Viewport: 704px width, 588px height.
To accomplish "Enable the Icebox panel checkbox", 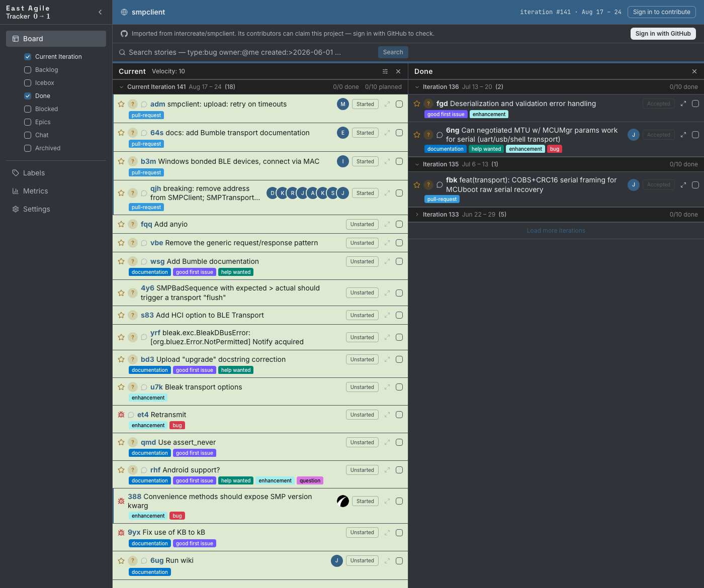I will point(28,83).
